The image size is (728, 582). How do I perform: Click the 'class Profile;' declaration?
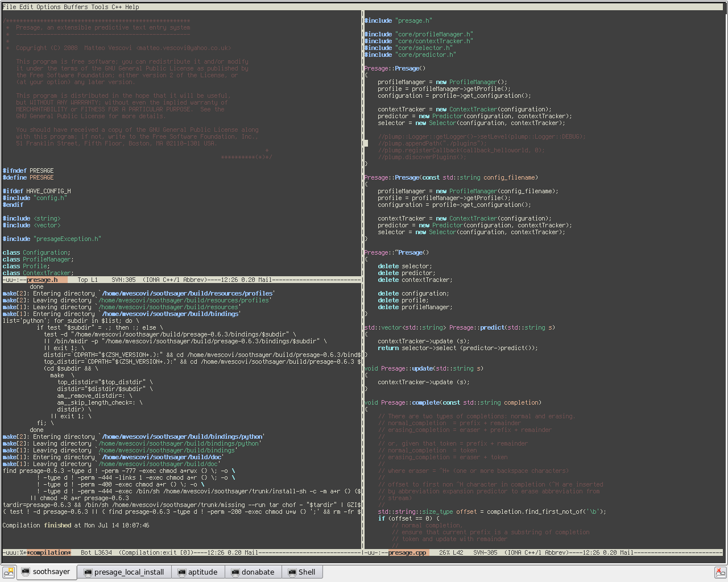pyautogui.click(x=26, y=266)
